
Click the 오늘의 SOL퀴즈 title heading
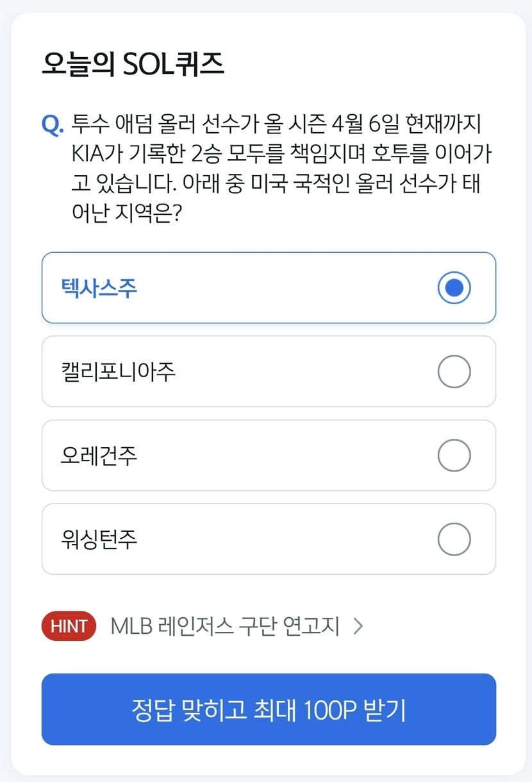[x=133, y=65]
